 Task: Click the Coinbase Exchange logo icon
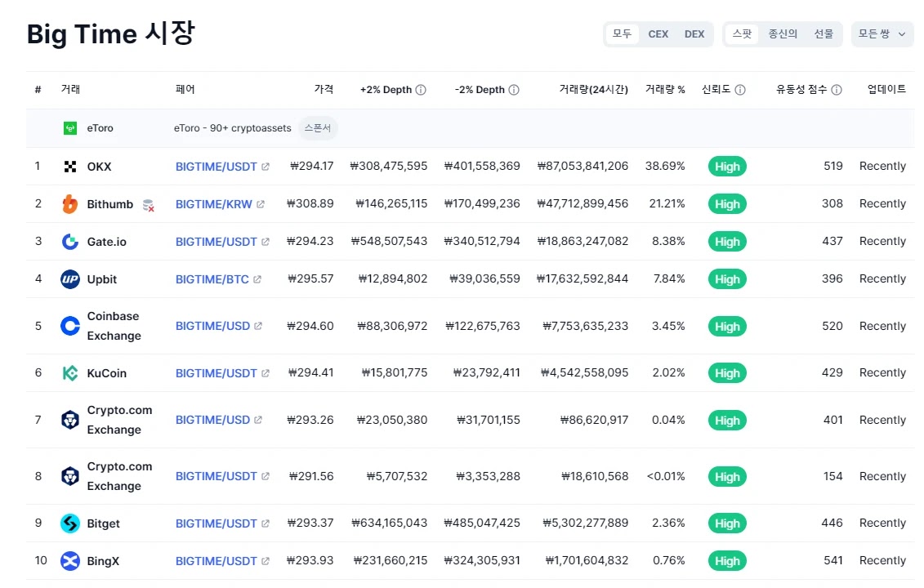[x=70, y=326]
